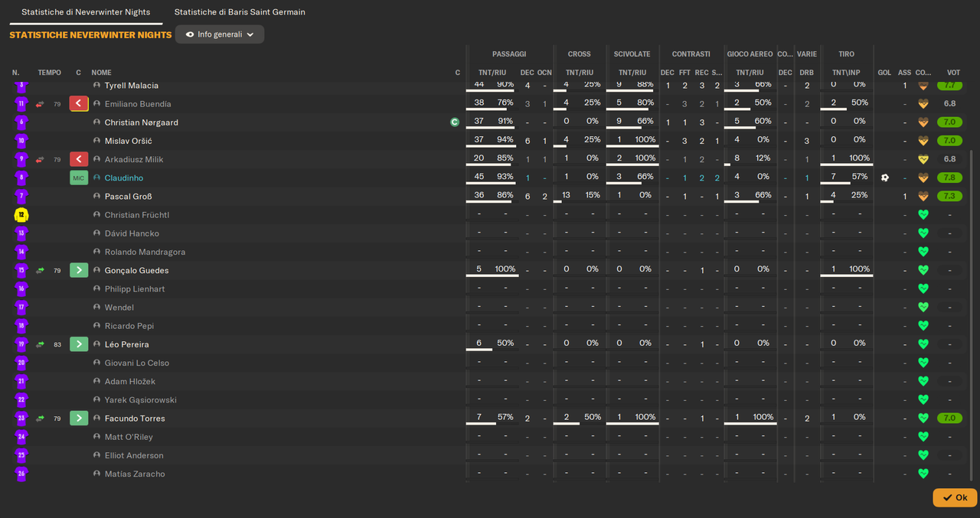Click Emiliano Buendía's 6.8 rating value

pos(949,103)
